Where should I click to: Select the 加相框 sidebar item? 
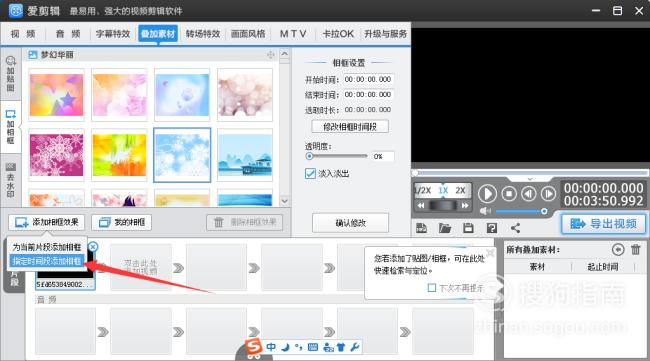[10, 127]
